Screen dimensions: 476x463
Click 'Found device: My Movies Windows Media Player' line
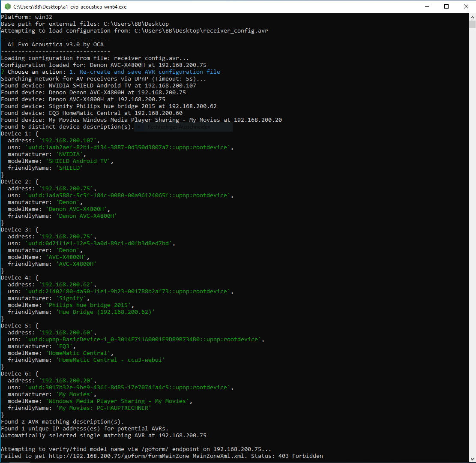pyautogui.click(x=141, y=120)
